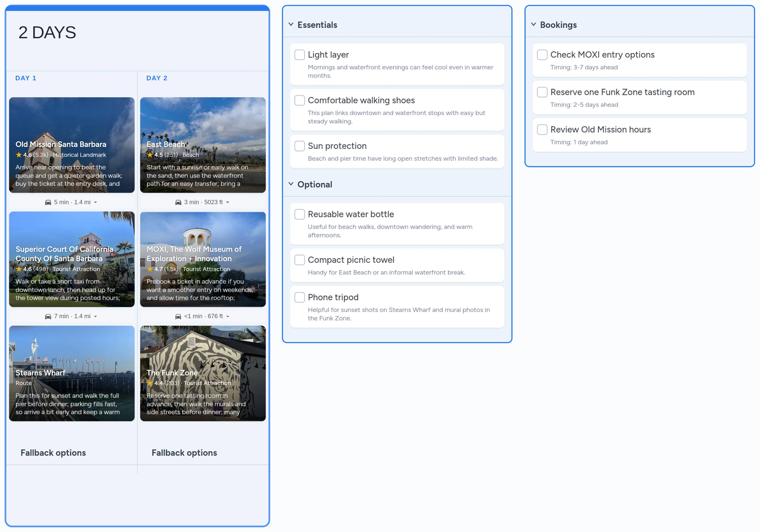Open 3 min 5023 ft travel dropdown
This screenshot has width=760, height=532.
[227, 202]
